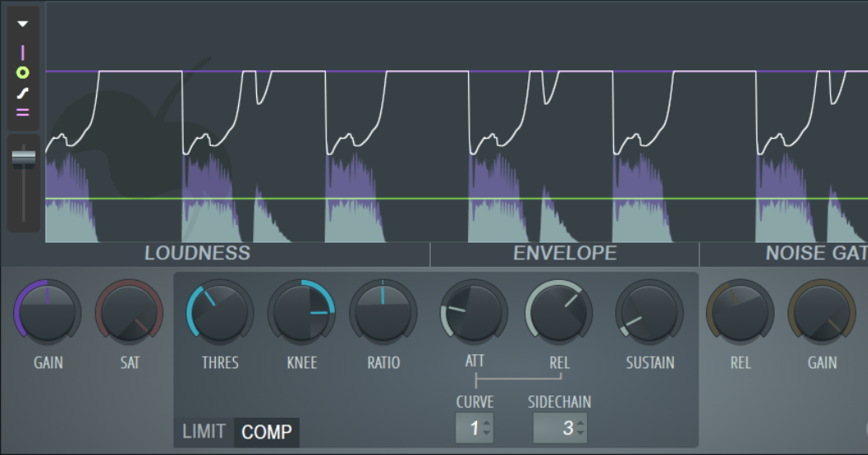Viewport: 868px width, 455px height.
Task: Increase the CURVE value with up arrow
Action: coord(487,424)
